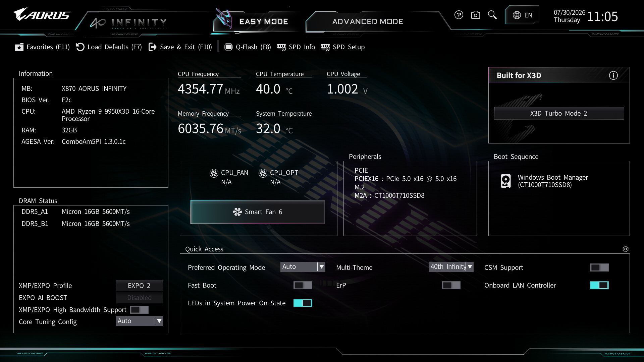Click the date and time 11:05 display
This screenshot has width=644, height=362.
click(x=586, y=16)
